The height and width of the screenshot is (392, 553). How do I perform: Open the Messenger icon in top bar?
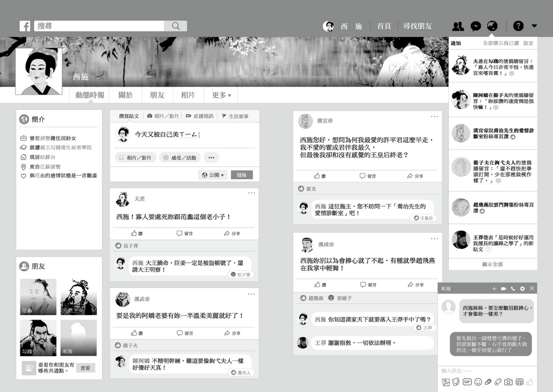pos(476,26)
